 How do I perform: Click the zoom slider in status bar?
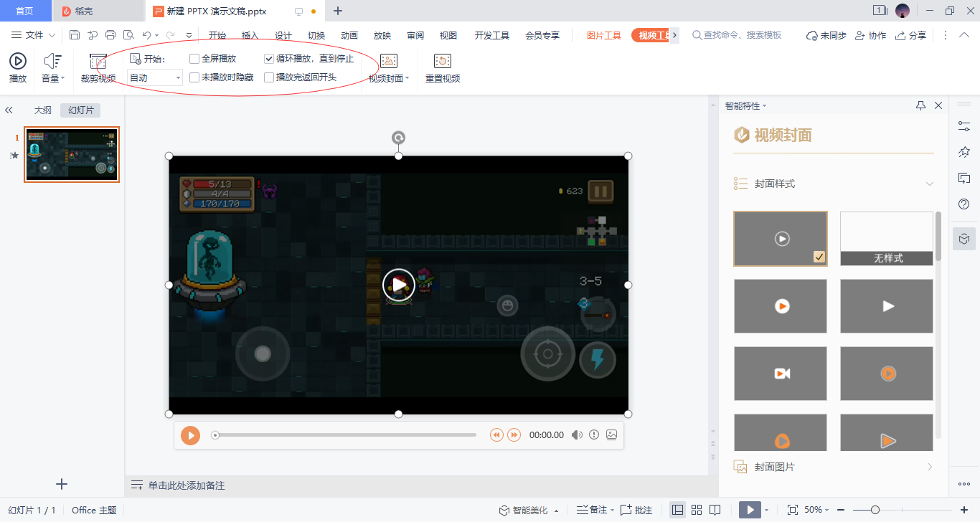(x=901, y=510)
